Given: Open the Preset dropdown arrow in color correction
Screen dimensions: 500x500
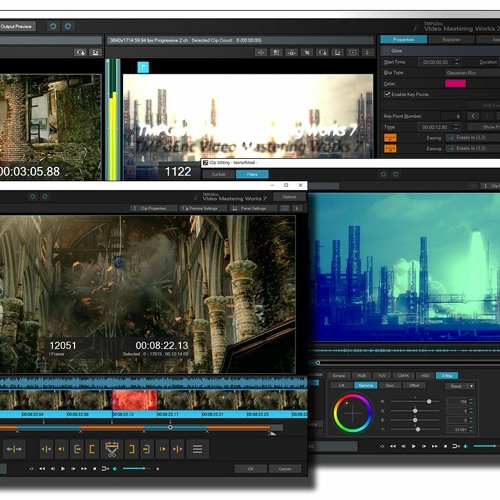Looking at the screenshot, I should (x=472, y=386).
